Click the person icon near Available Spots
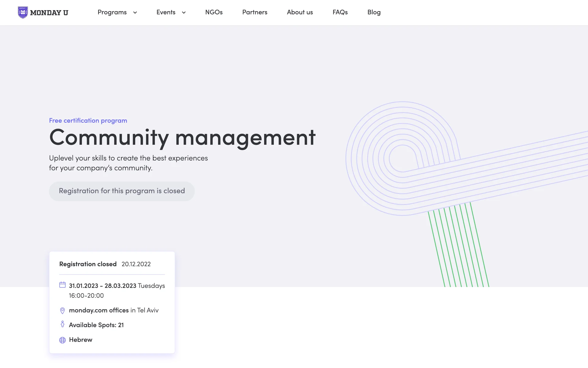The height and width of the screenshot is (368, 588). [62, 324]
